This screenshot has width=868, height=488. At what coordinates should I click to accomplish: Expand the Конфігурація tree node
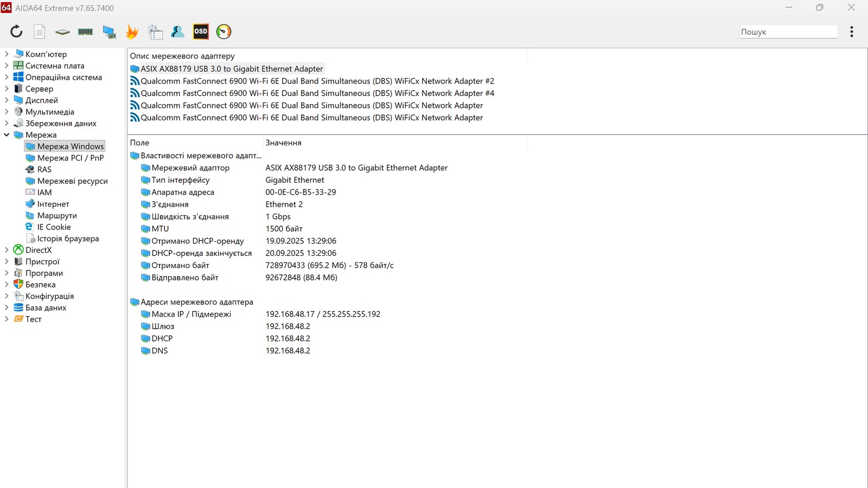[x=7, y=296]
